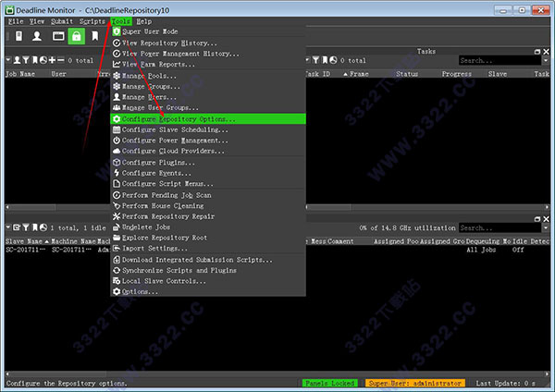Click the bookmark icon in the main toolbar

[95, 36]
